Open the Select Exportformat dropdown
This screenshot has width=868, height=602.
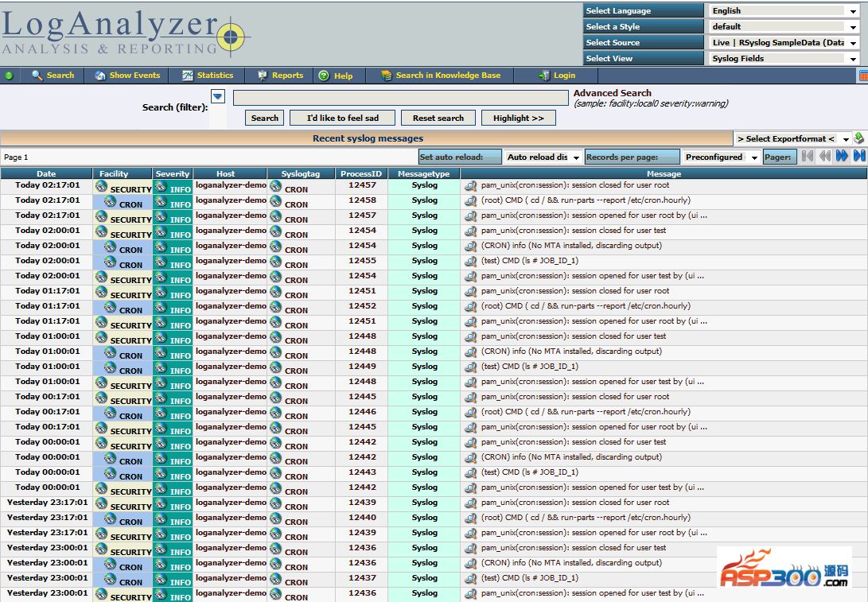[x=792, y=138]
